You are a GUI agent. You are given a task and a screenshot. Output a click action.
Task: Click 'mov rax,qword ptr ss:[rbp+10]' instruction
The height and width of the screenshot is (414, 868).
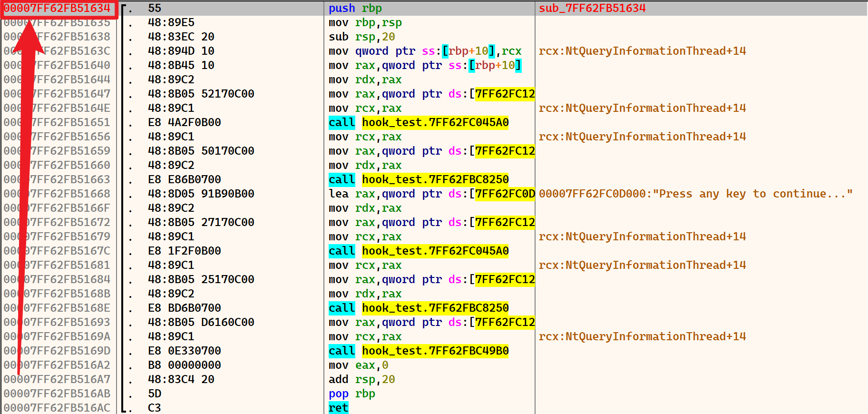pos(425,66)
